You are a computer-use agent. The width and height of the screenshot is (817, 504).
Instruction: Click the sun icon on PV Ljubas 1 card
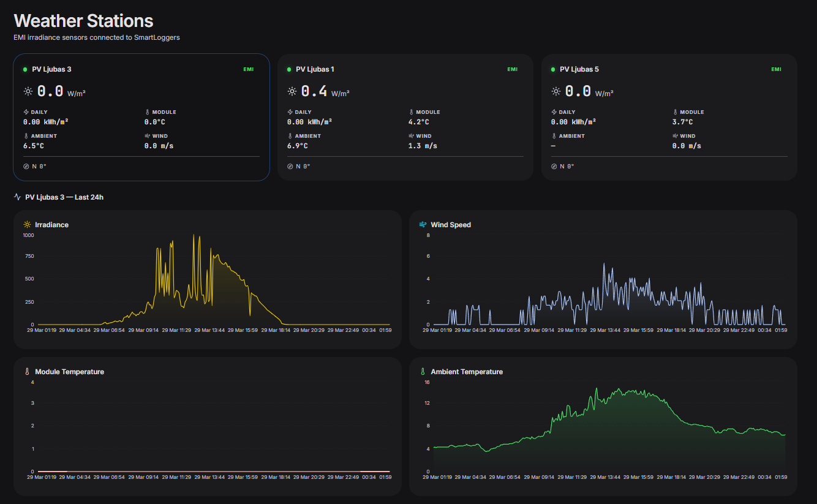(x=292, y=91)
